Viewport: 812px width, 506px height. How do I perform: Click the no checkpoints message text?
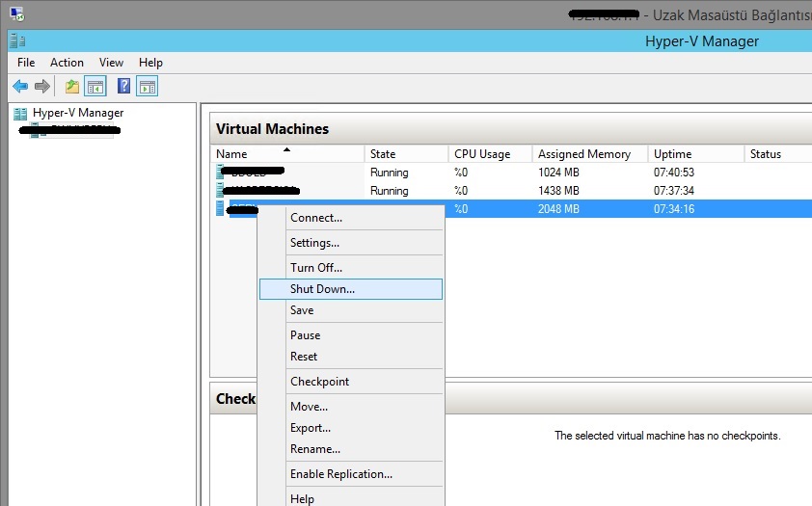click(x=667, y=436)
